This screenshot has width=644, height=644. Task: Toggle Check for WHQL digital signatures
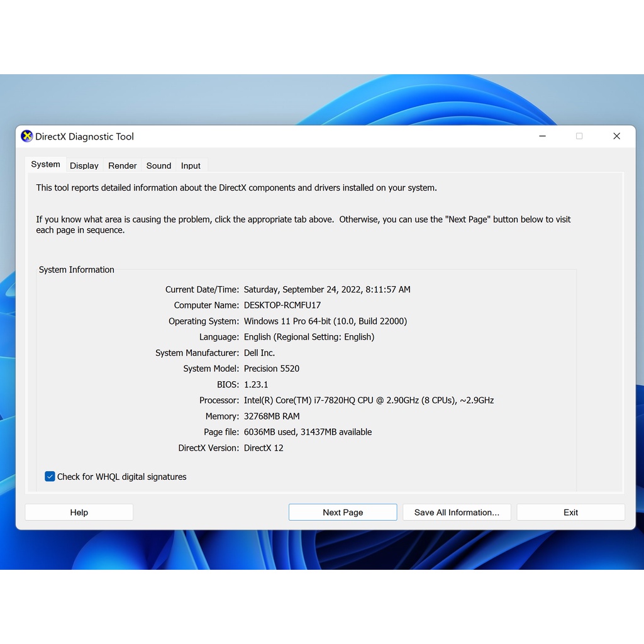pos(50,477)
